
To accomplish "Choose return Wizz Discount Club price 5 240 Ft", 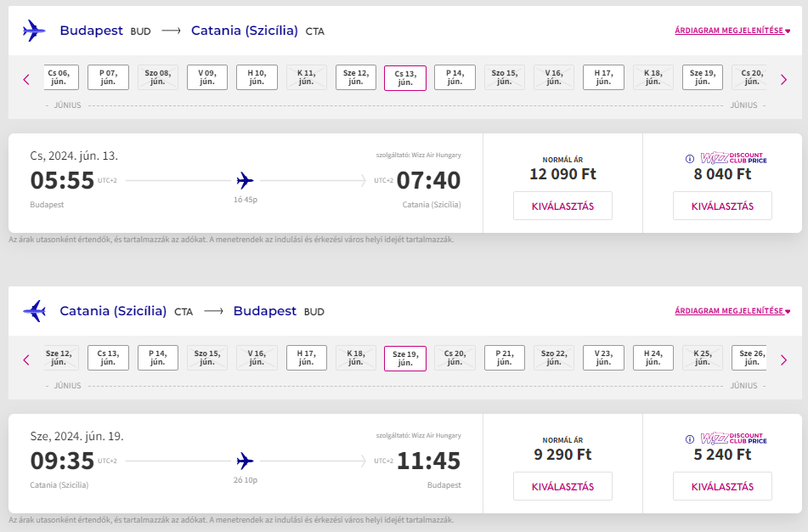I will (x=722, y=486).
